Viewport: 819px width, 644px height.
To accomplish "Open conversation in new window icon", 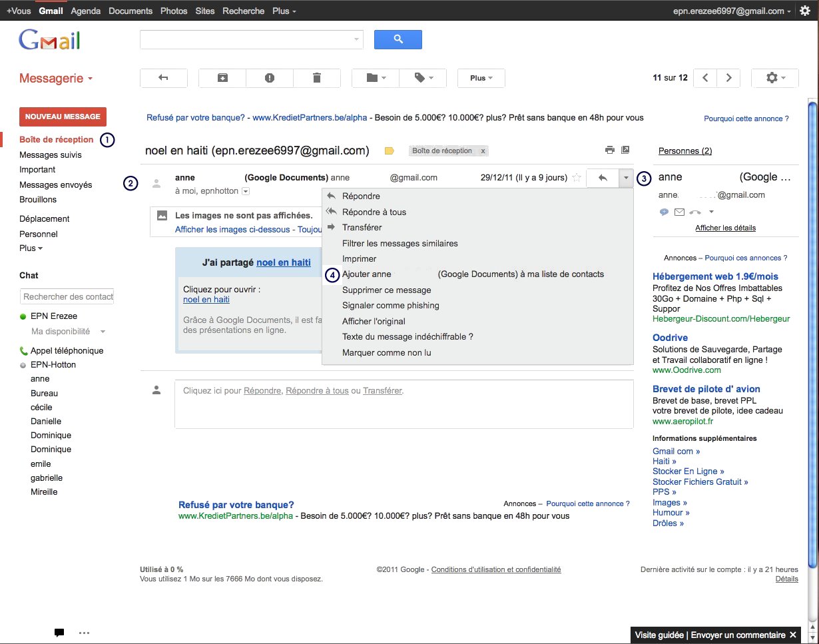I will pyautogui.click(x=625, y=150).
